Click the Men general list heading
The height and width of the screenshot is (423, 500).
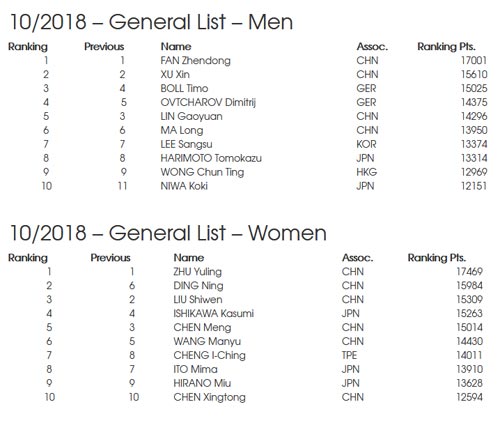[x=152, y=23]
